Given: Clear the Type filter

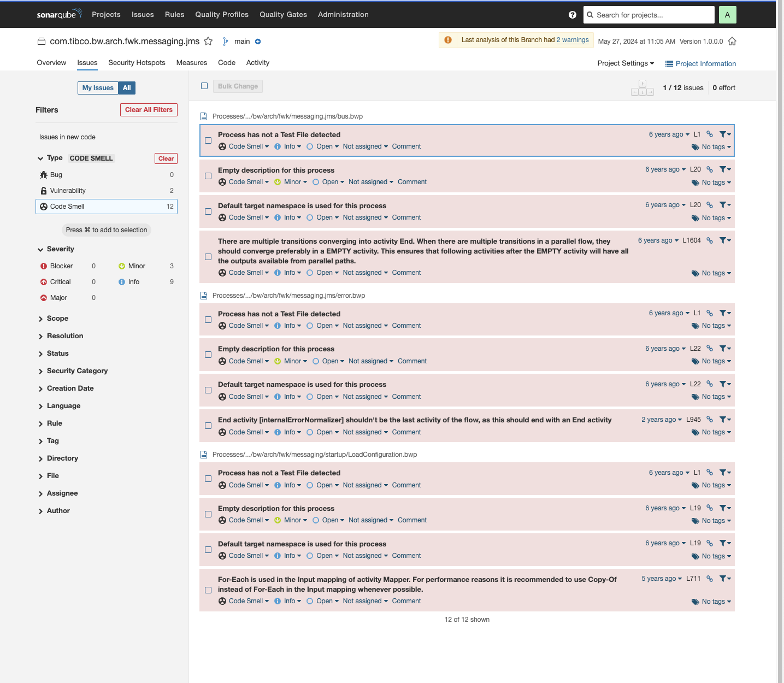Looking at the screenshot, I should (166, 158).
